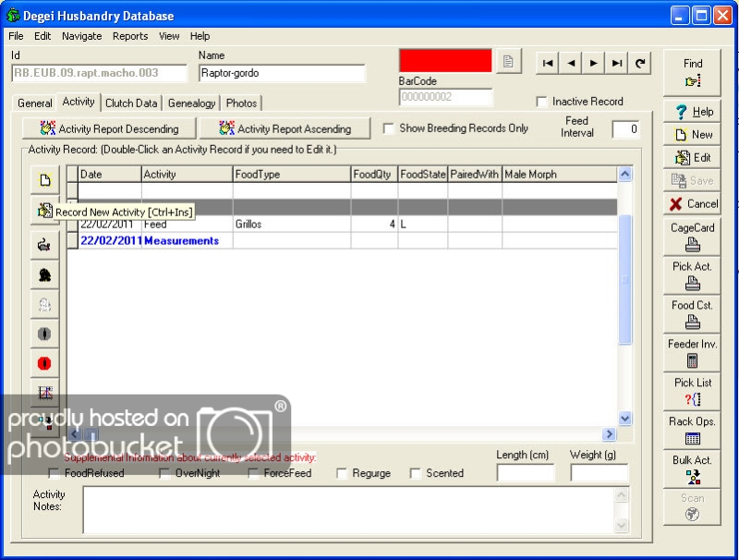Open the Feeder Inv. calculator button
The image size is (739, 560).
[692, 352]
